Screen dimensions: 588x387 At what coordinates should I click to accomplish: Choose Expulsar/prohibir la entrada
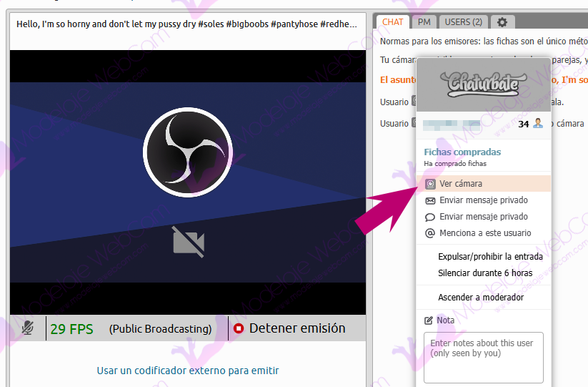pyautogui.click(x=490, y=256)
